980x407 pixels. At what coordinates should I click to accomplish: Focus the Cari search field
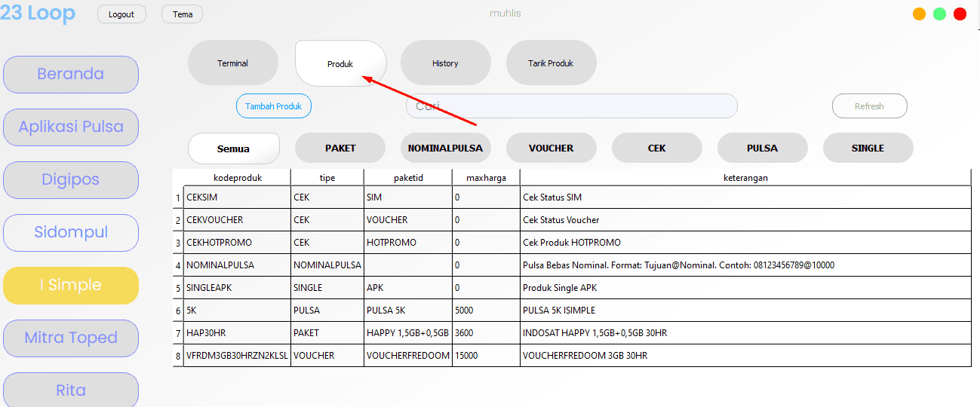click(571, 106)
